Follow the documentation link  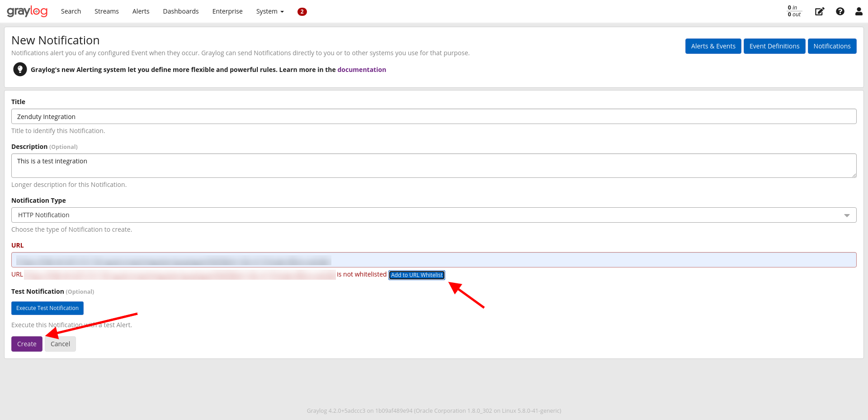(x=362, y=70)
